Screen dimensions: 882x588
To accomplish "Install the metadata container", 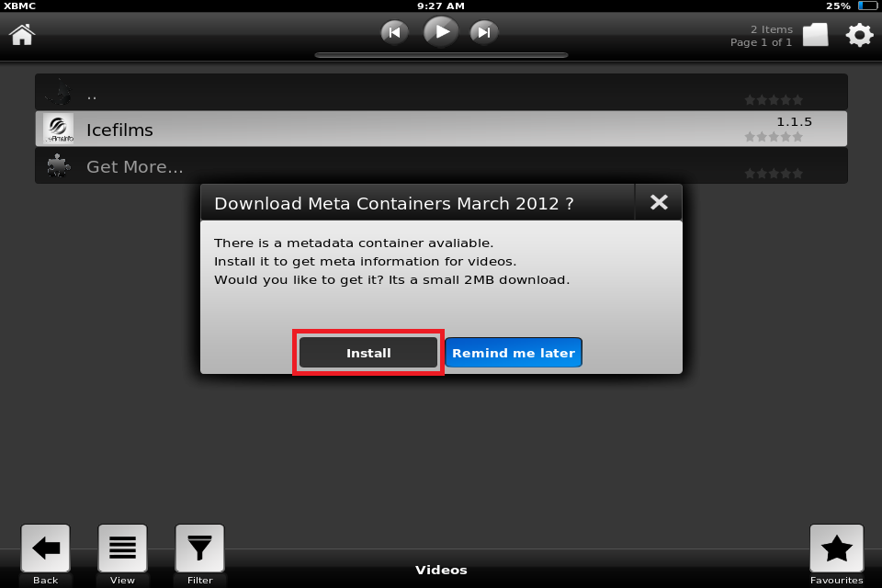I will (368, 353).
